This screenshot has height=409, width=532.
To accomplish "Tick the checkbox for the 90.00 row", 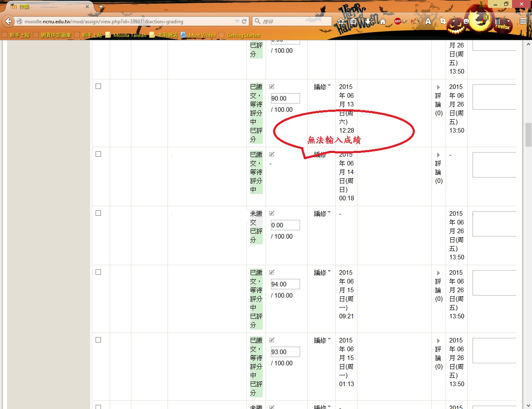I will (99, 86).
